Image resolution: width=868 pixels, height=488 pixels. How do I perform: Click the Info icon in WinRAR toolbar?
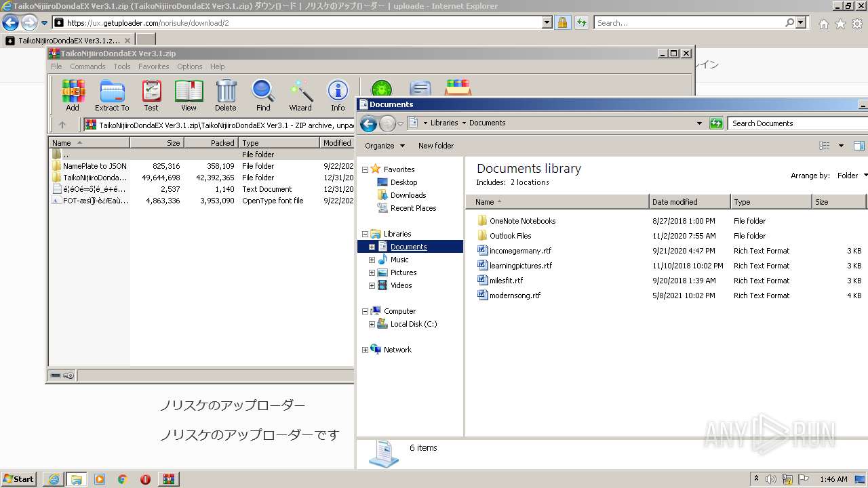click(338, 96)
